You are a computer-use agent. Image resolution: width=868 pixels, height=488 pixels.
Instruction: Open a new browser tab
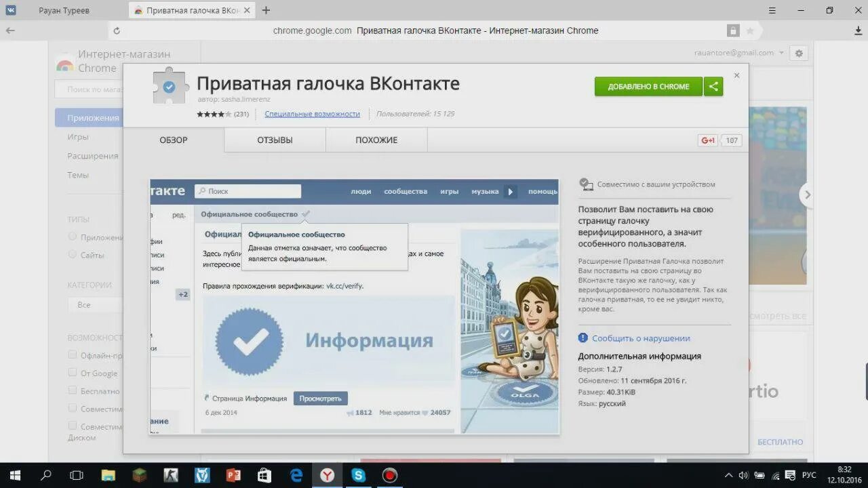coord(266,10)
